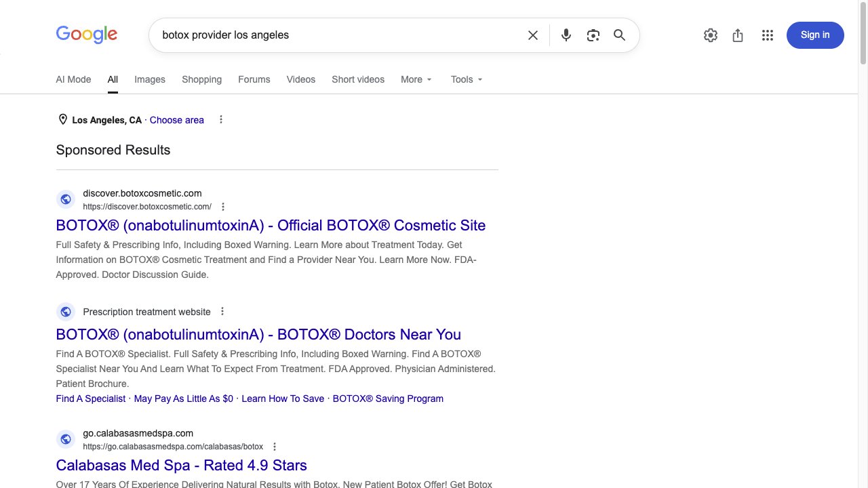Switch to AI Mode tab
This screenshot has height=488, width=868.
[73, 79]
